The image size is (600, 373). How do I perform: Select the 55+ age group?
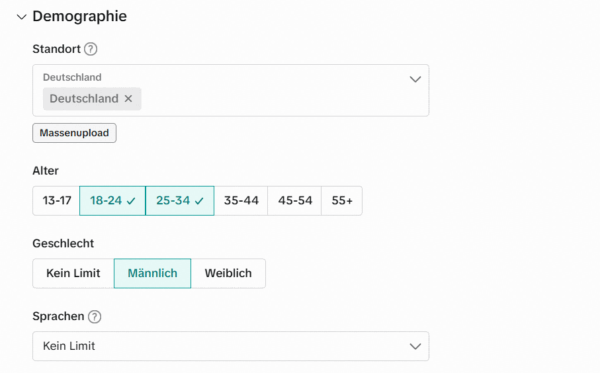pos(342,201)
